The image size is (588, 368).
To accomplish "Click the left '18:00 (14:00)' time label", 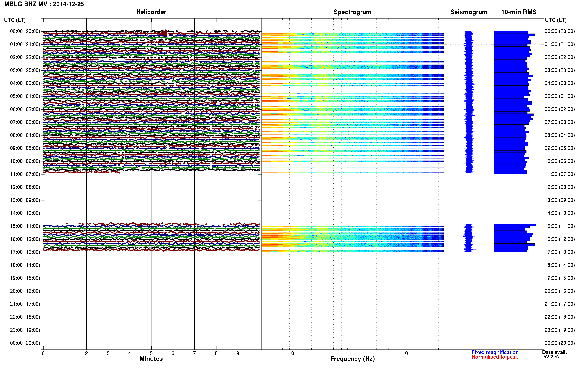I will [x=25, y=265].
